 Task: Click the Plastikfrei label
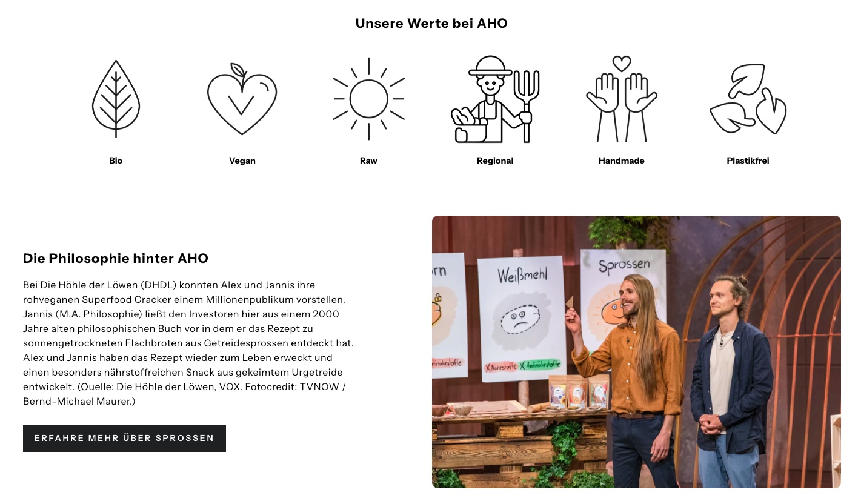(748, 161)
